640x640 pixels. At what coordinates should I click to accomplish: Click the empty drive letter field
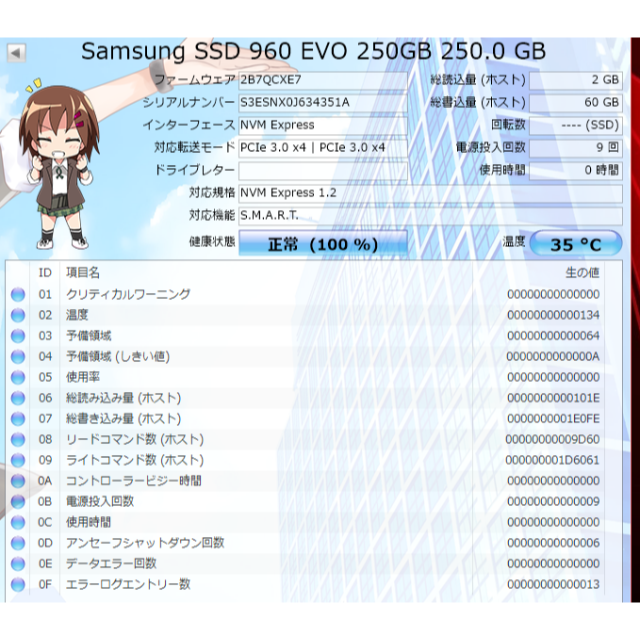pos(323,171)
